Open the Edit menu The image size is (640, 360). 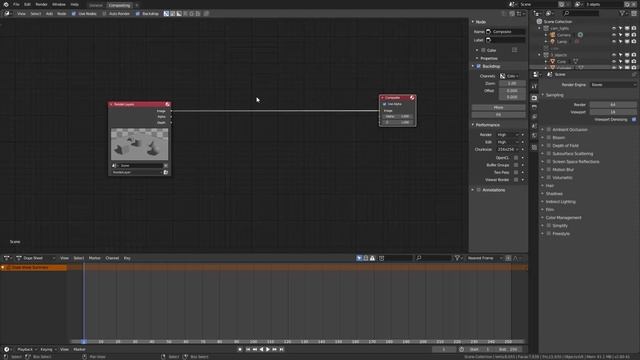(27, 4)
